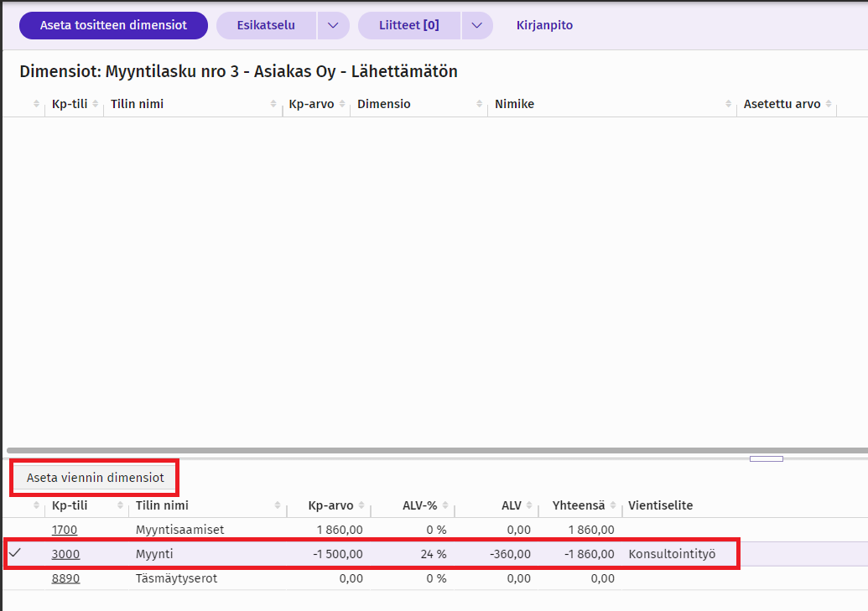Click Myyntisaamiset Kp-arvo cell 1 860,00

pyautogui.click(x=340, y=530)
